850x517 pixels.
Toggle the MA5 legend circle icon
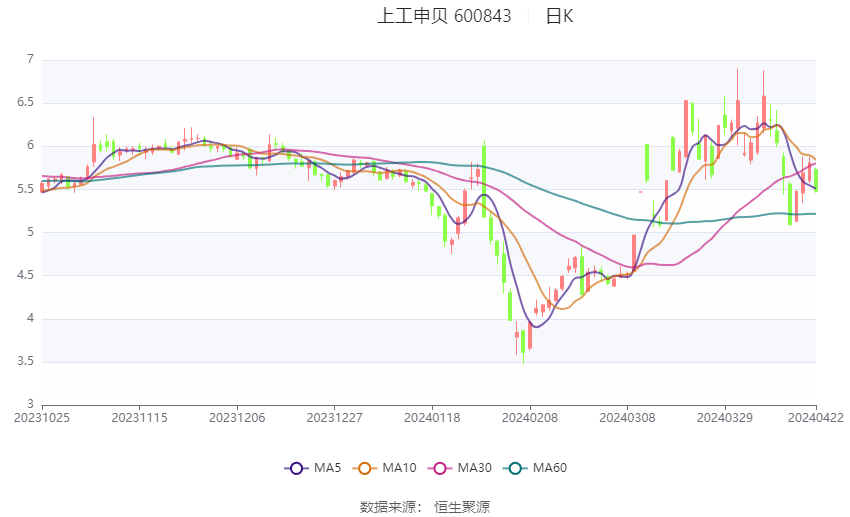296,468
